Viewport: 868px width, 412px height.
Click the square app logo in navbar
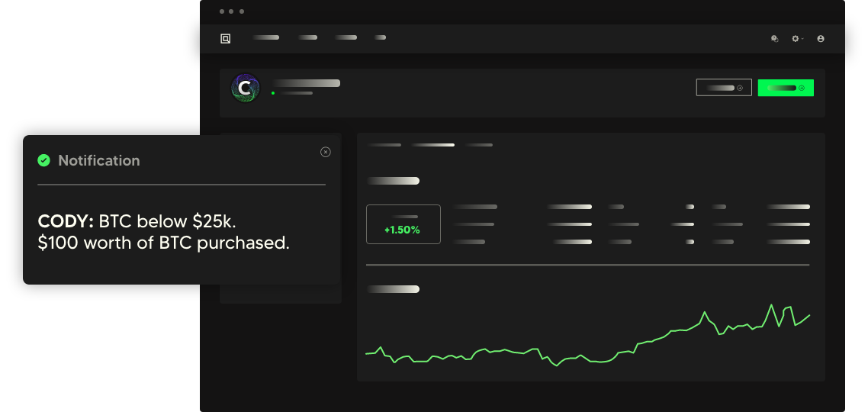(225, 38)
